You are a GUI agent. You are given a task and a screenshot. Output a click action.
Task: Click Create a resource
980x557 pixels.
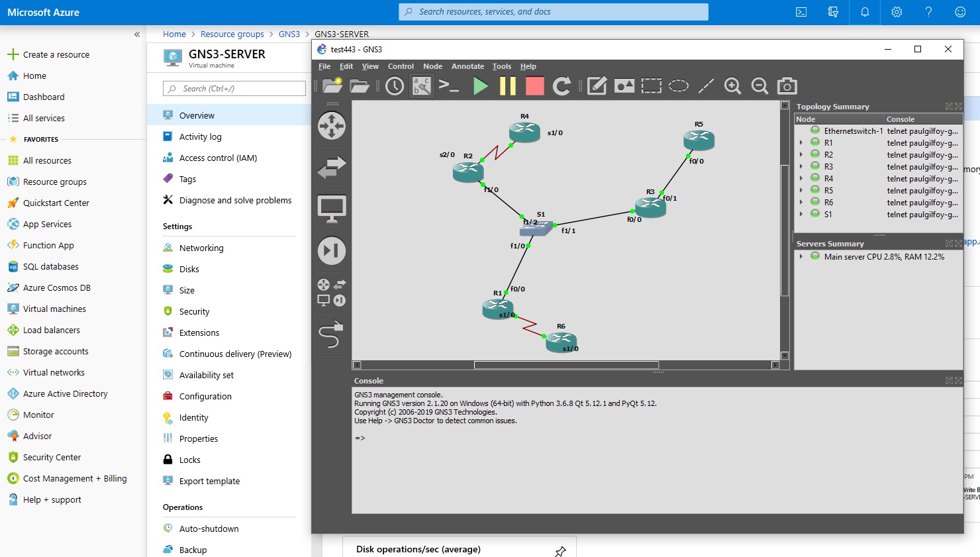pos(56,54)
